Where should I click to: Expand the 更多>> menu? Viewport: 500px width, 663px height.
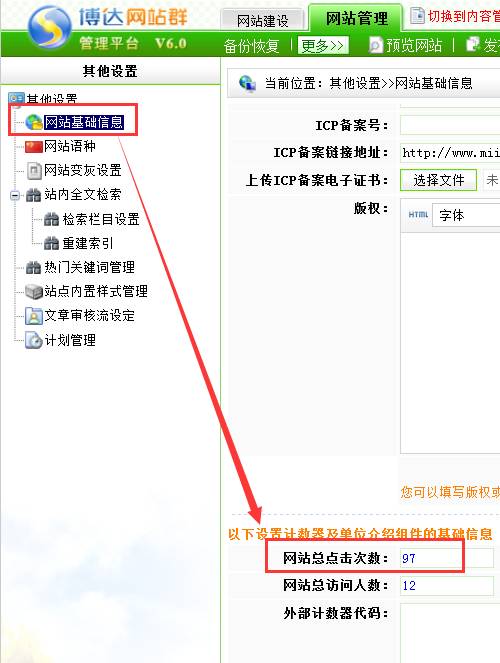323,45
